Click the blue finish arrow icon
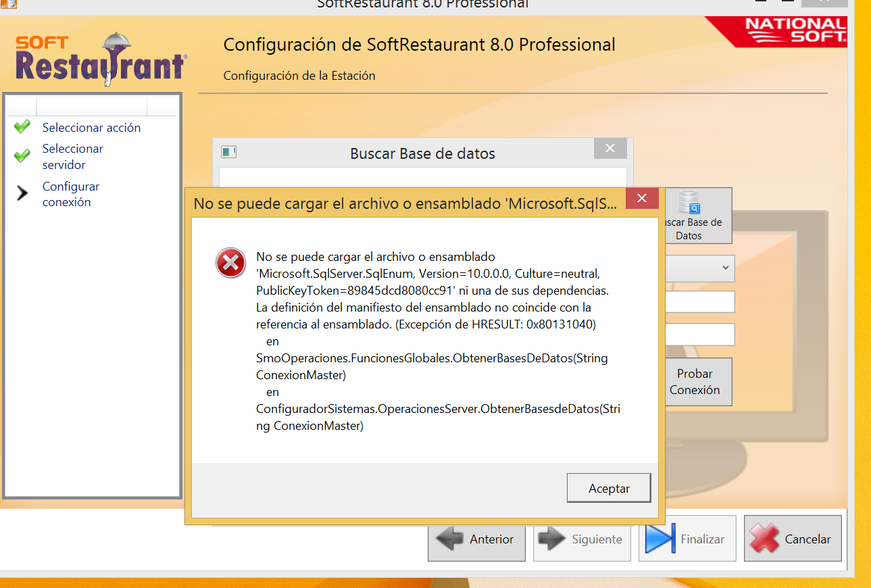This screenshot has width=871, height=588. click(x=660, y=539)
